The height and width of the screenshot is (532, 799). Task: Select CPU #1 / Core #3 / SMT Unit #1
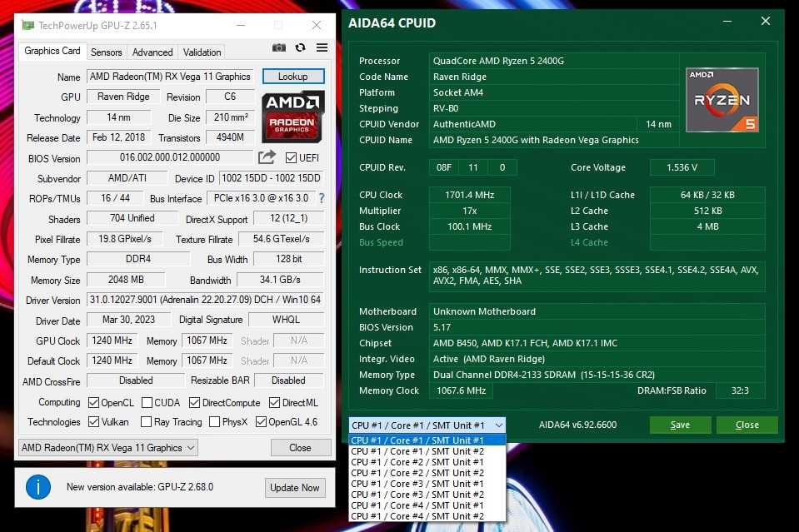(x=427, y=484)
